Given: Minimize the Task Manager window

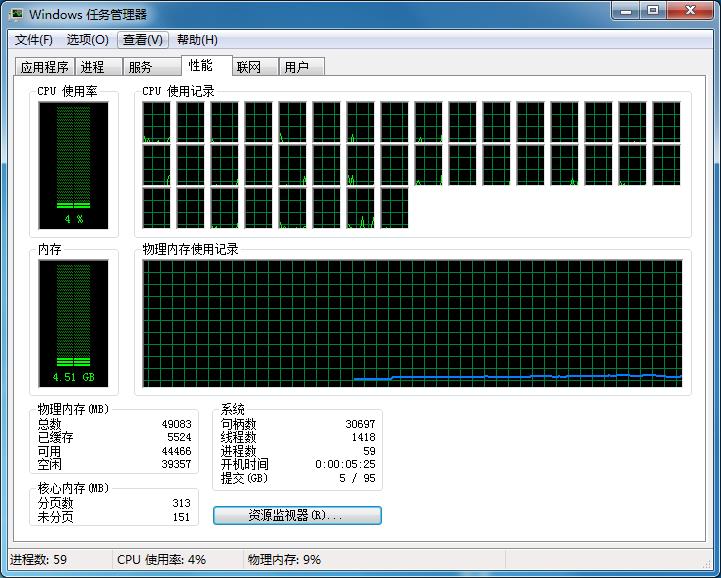Looking at the screenshot, I should click(x=625, y=11).
